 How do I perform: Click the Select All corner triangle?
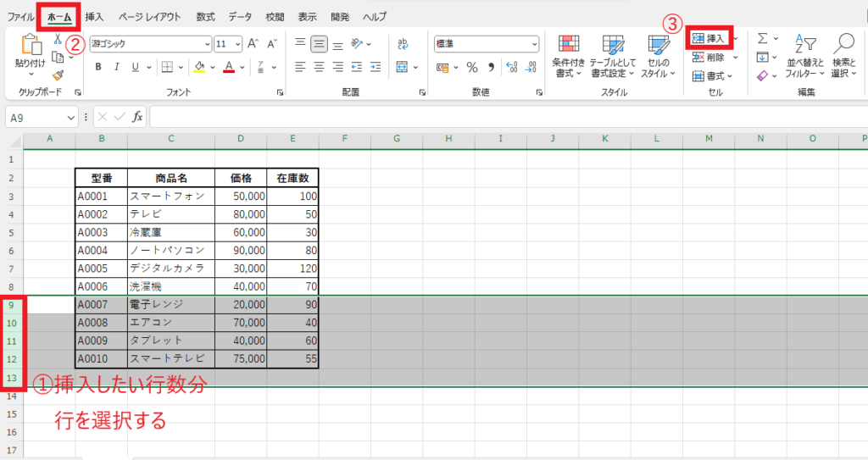tap(14, 141)
